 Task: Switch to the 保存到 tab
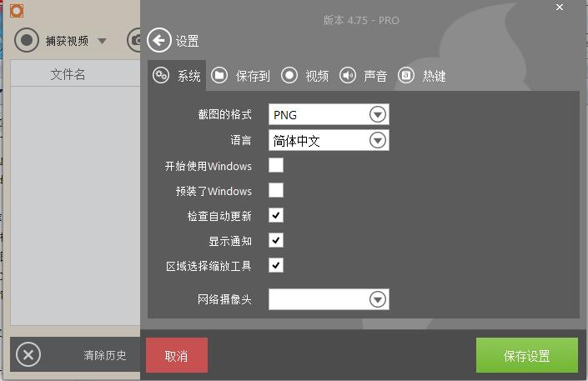(x=240, y=75)
